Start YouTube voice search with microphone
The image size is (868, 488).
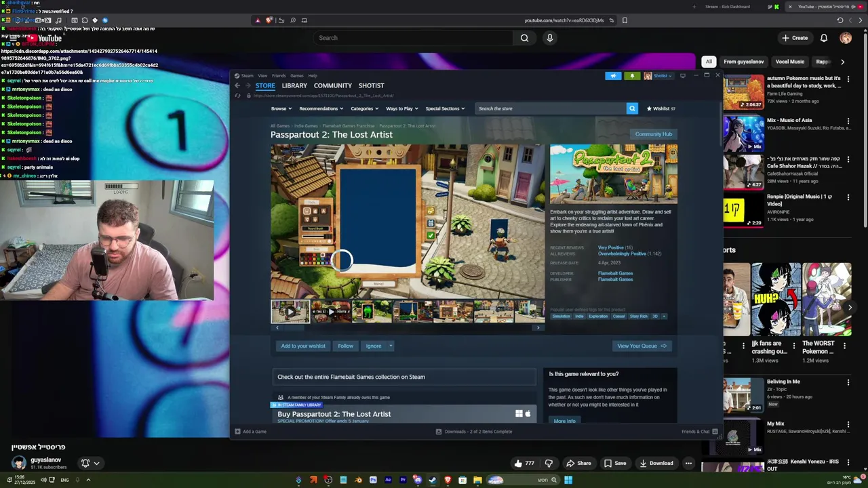coord(550,38)
